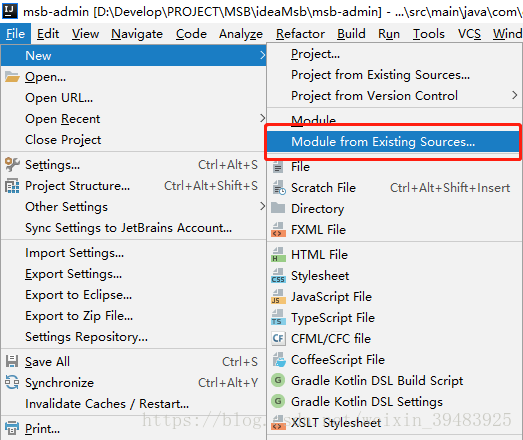Expand Project from Version Control arrow

[x=514, y=95]
